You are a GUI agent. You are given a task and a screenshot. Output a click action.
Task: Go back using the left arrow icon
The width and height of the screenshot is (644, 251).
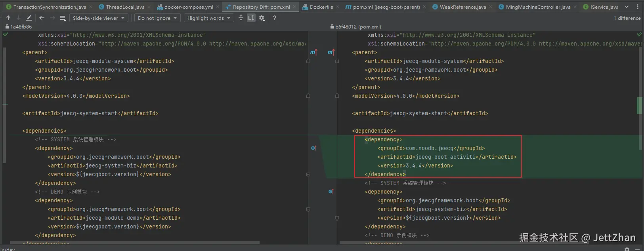[x=42, y=18]
